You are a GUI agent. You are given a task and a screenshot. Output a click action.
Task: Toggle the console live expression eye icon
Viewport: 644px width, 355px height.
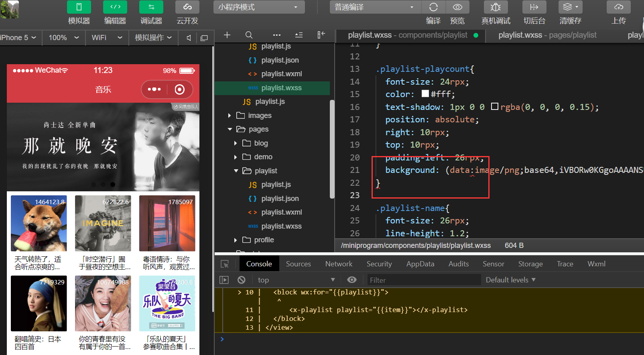(352, 280)
